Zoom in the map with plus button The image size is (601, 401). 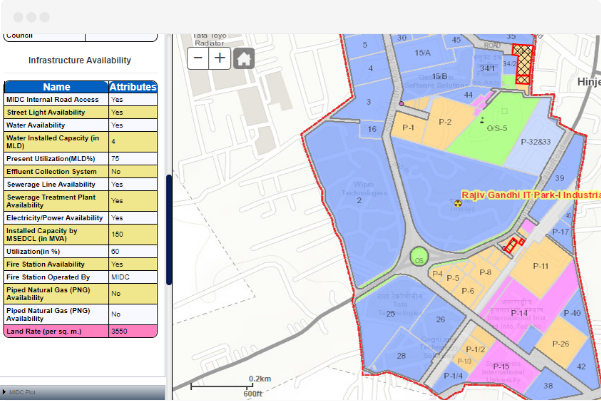(220, 58)
